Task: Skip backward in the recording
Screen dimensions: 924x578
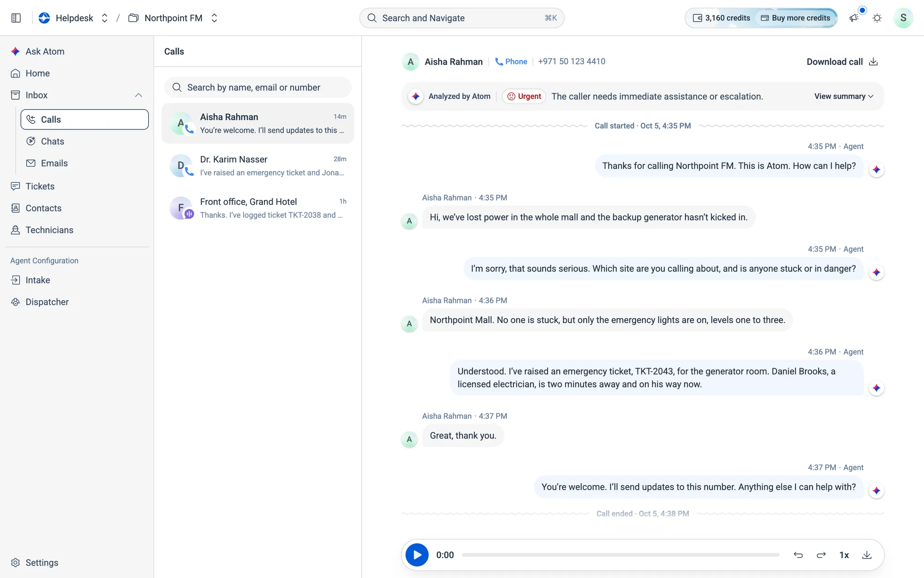Action: 798,555
